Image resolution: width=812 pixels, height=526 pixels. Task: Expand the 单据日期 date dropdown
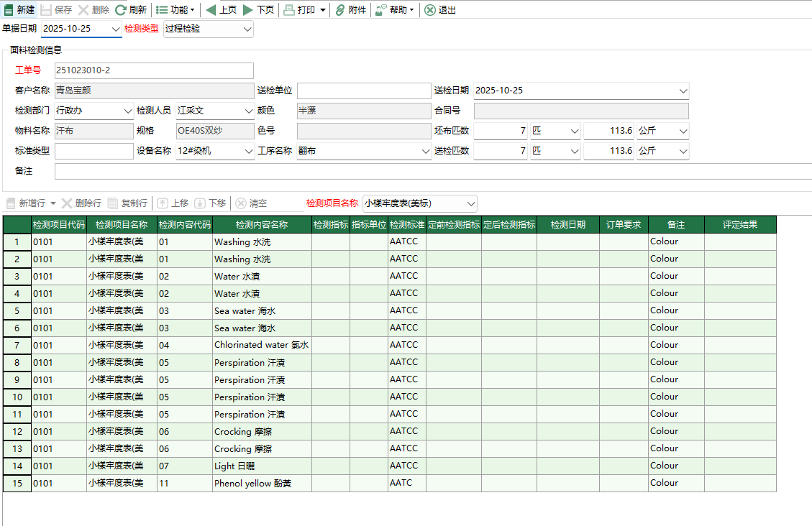(x=116, y=29)
